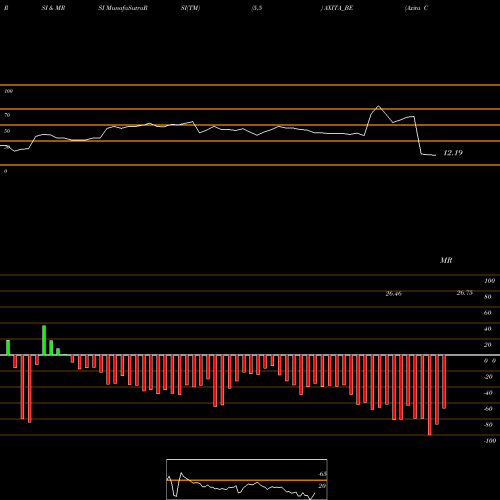Click the -80 axis label
Screen dimensions: 500x500
click(488, 425)
